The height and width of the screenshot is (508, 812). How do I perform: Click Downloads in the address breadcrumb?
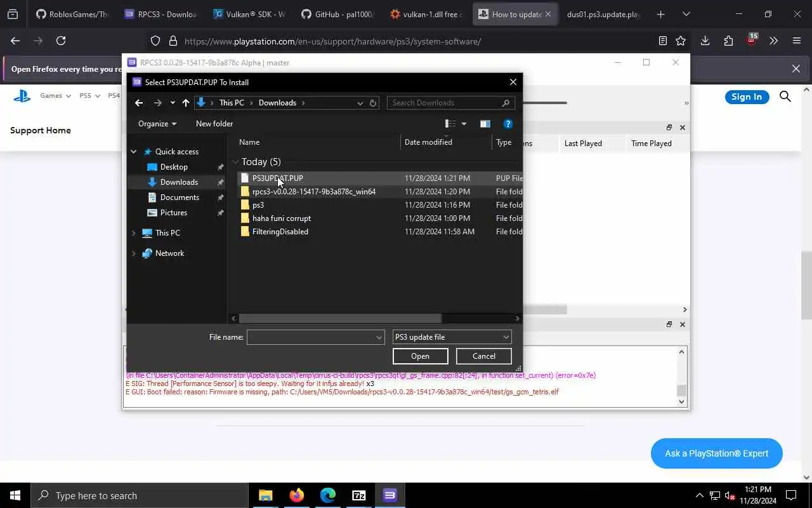point(277,103)
